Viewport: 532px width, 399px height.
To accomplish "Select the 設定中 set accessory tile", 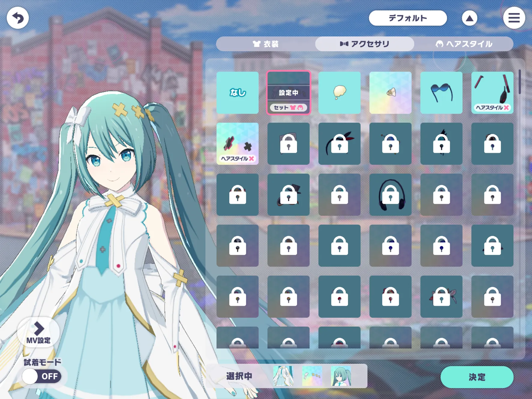I will [x=288, y=93].
